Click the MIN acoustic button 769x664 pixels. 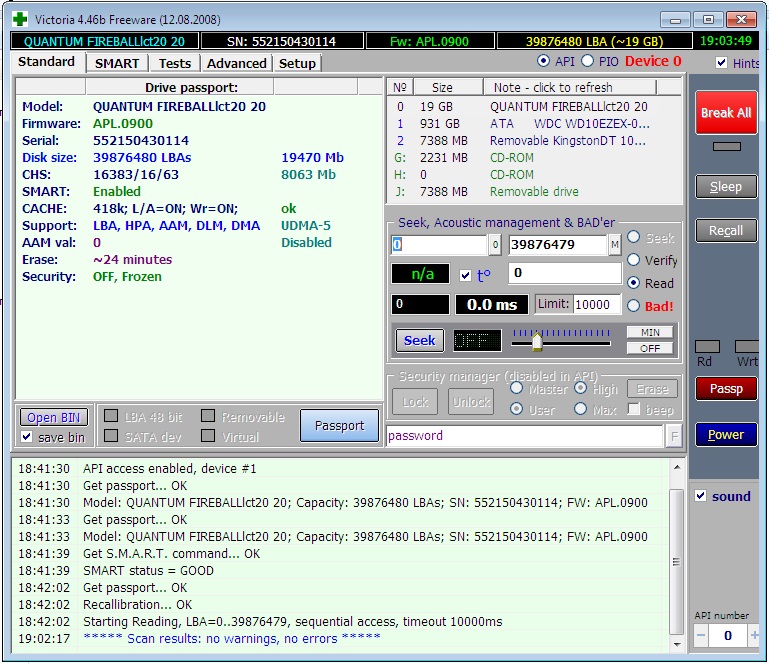point(650,332)
